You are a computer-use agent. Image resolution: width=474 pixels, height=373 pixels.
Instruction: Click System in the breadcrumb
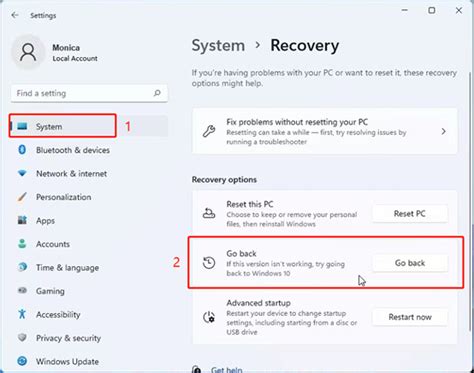pyautogui.click(x=218, y=46)
